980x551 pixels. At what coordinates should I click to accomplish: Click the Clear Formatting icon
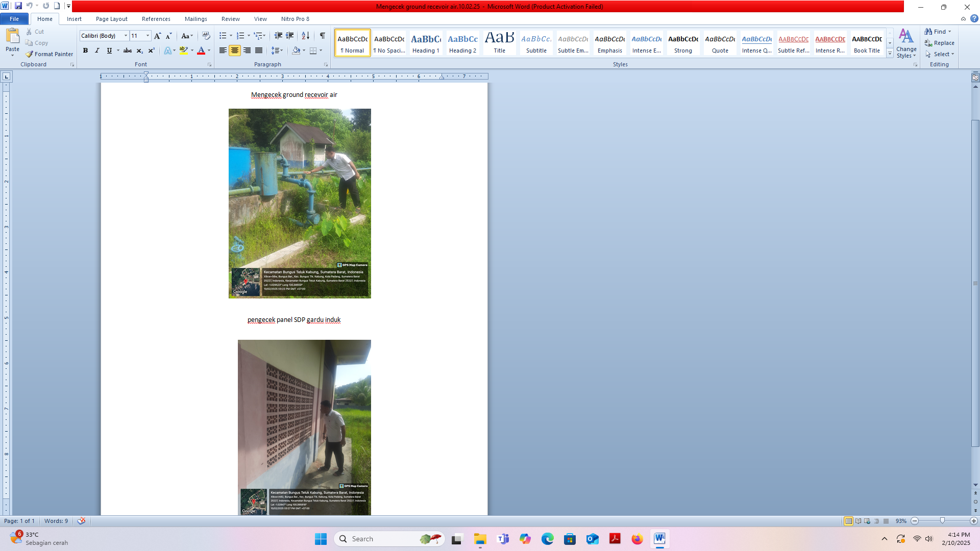[206, 36]
